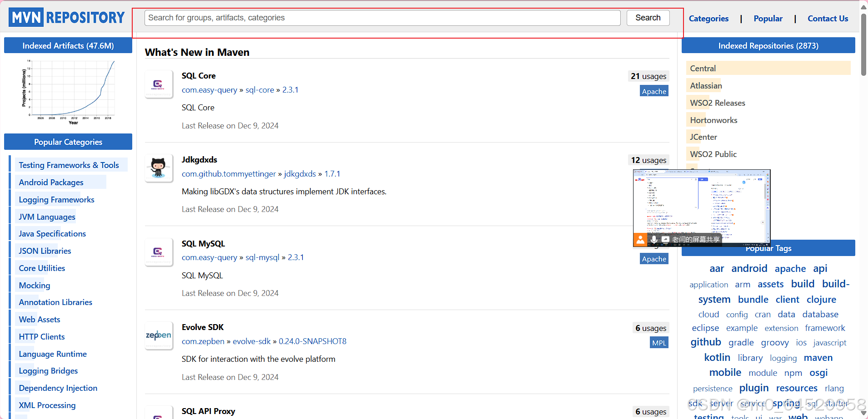Click Apache license badge for SQL MySQL
Viewport: 868px width, 419px height.
click(x=654, y=259)
